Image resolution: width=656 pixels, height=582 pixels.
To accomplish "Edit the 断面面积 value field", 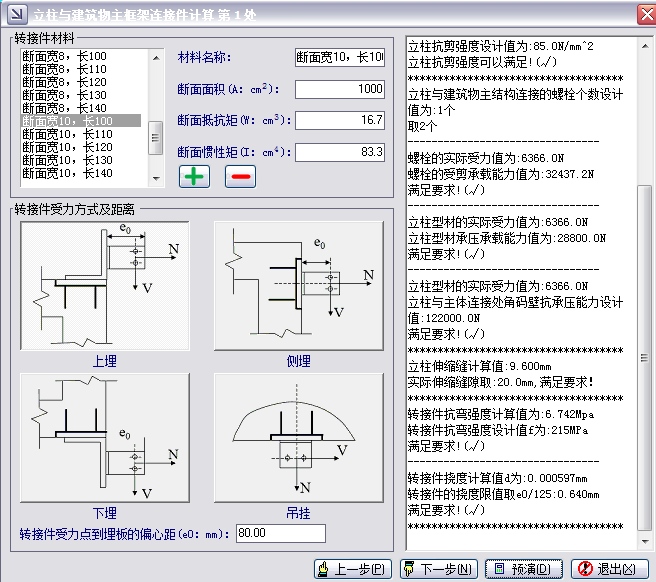I will coord(339,89).
